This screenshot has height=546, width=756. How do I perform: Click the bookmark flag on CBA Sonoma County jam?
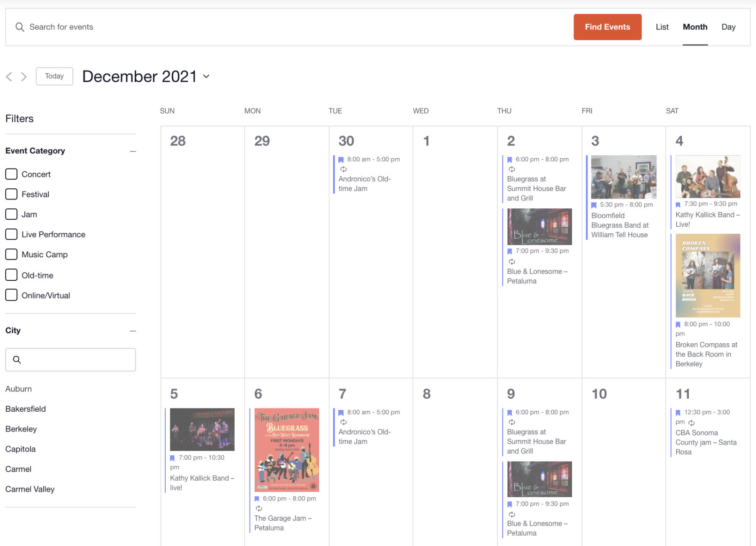(x=678, y=412)
